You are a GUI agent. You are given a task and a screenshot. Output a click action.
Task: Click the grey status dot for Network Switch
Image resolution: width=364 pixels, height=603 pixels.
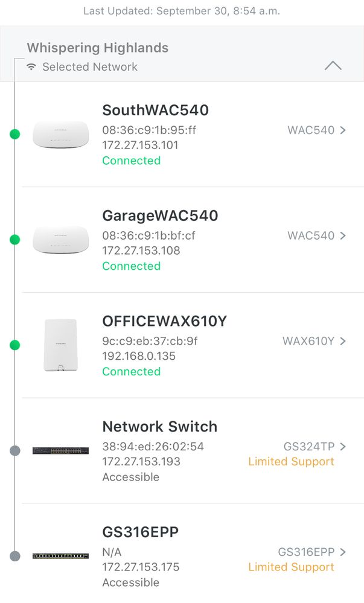click(15, 450)
